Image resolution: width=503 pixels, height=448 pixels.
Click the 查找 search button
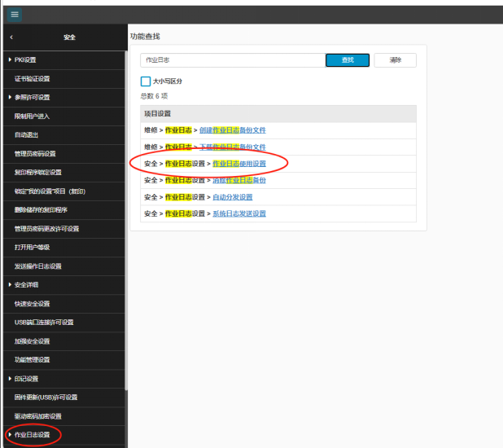pyautogui.click(x=348, y=60)
